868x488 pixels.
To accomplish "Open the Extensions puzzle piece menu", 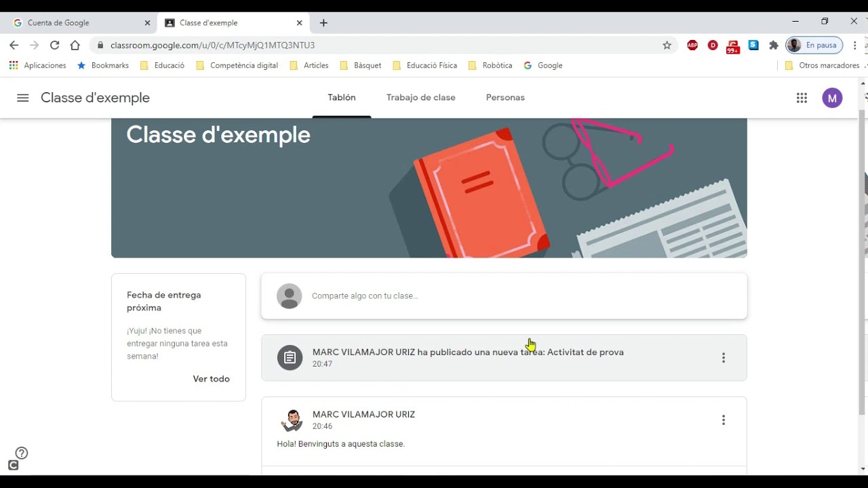I will pyautogui.click(x=774, y=45).
